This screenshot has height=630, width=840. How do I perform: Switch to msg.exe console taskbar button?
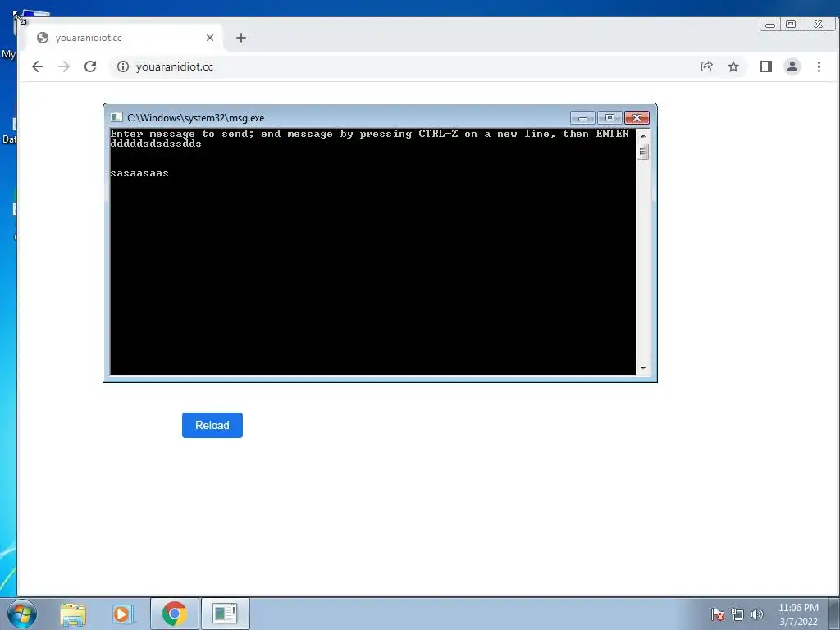[225, 614]
